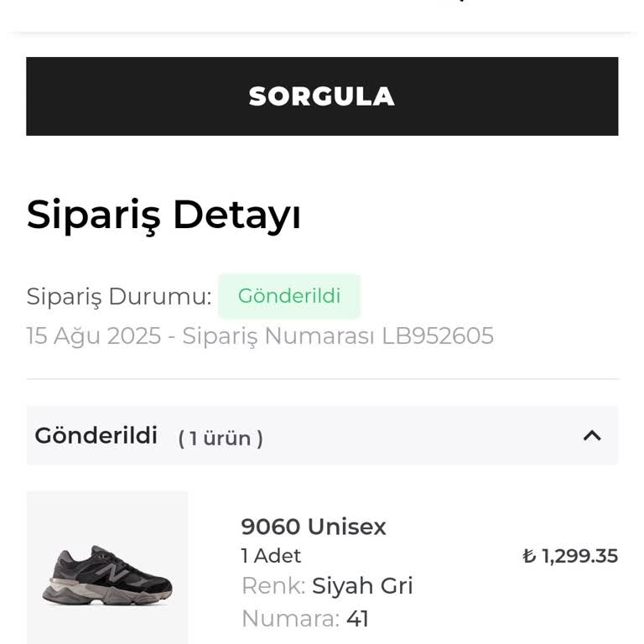The height and width of the screenshot is (644, 644).
Task: Click the price 1,299.35
Action: click(579, 556)
